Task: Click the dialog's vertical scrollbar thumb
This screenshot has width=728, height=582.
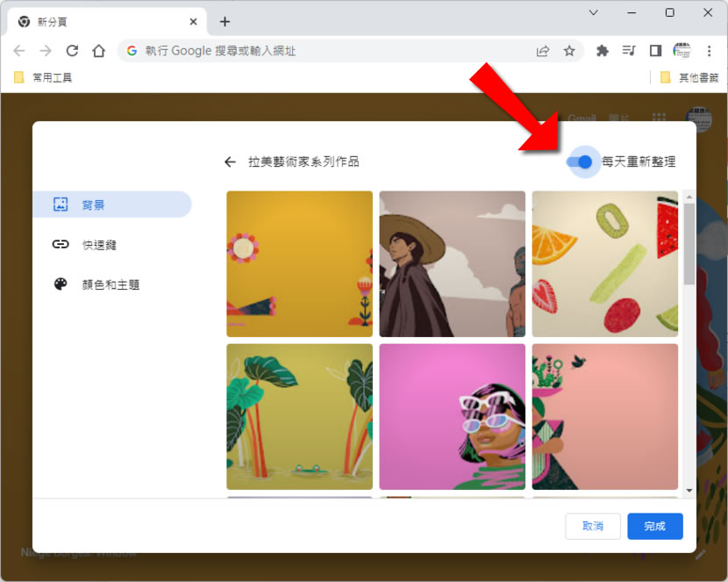Action: click(x=689, y=244)
